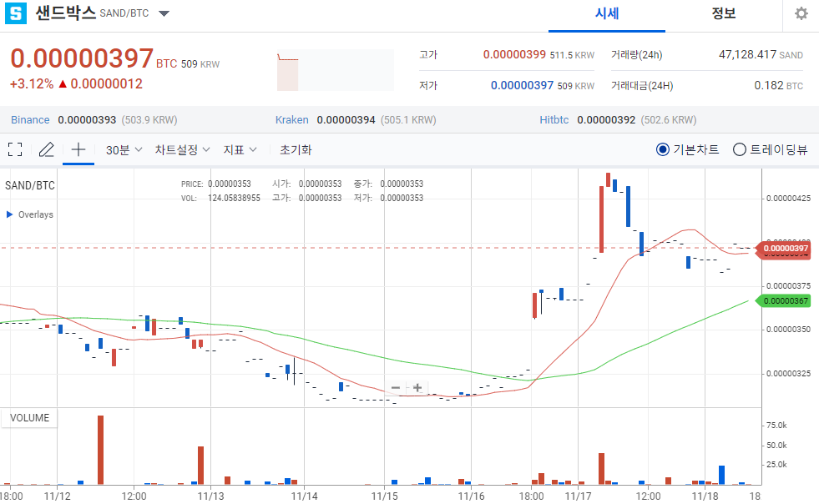Viewport: 819px width, 504px height.
Task: Click the Hitbtc exchange link
Action: click(x=554, y=120)
